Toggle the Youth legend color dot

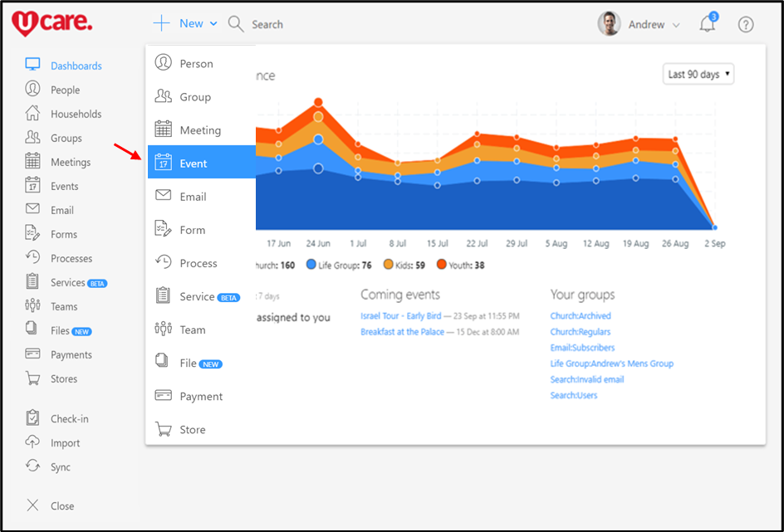[x=441, y=266]
